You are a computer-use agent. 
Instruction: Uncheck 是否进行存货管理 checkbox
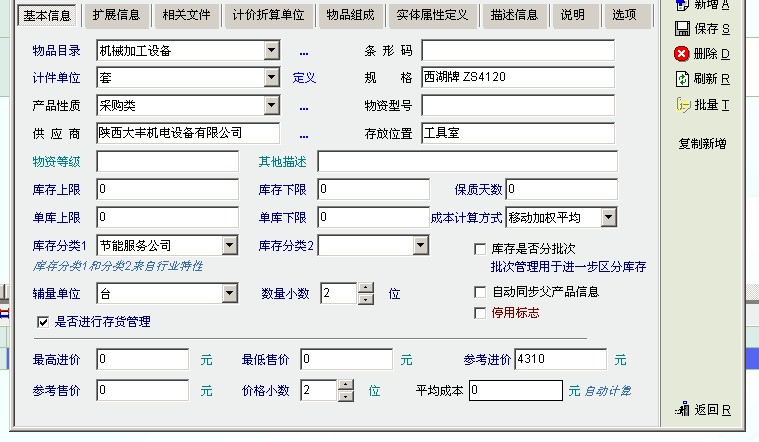coord(43,322)
